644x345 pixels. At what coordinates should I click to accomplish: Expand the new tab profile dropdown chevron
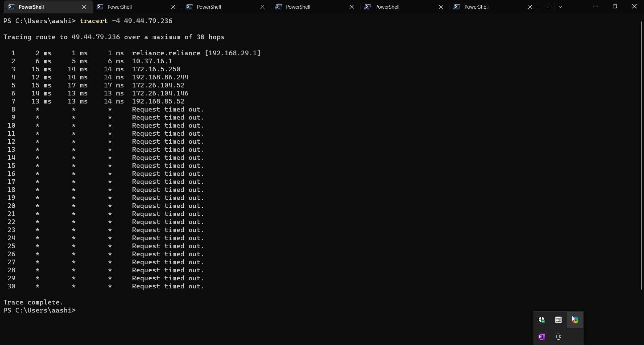(560, 7)
